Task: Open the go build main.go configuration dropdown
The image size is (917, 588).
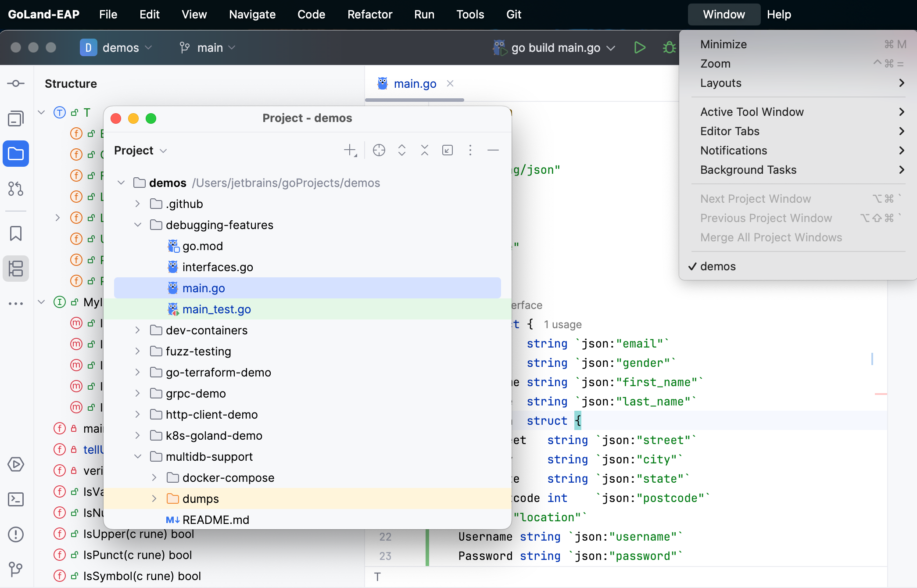Action: tap(556, 47)
